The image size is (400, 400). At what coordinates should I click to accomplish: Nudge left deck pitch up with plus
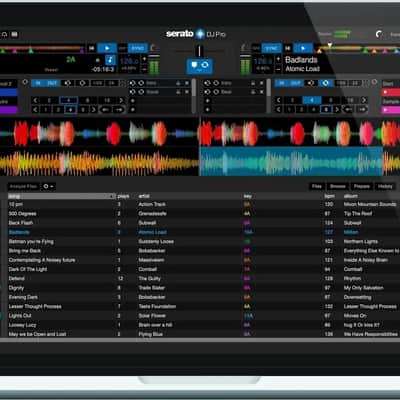tap(144, 59)
